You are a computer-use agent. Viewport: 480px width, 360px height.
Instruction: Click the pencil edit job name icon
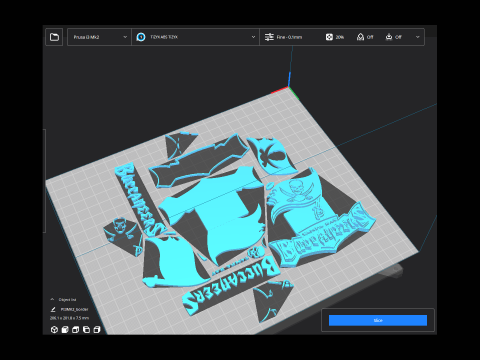tap(53, 309)
